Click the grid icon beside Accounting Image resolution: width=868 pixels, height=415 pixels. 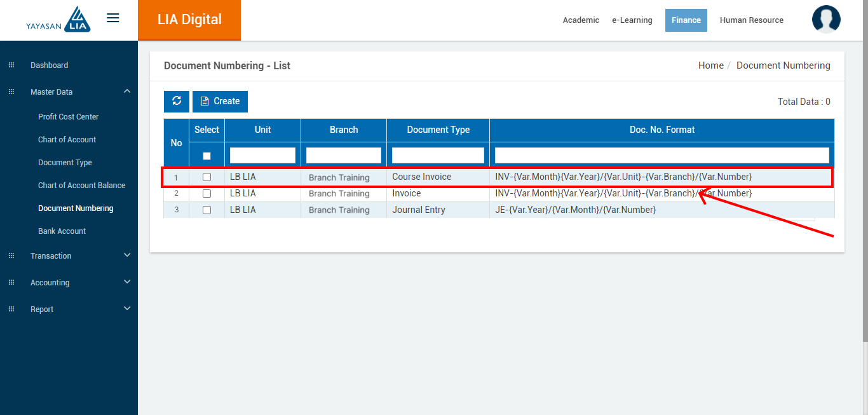click(x=11, y=283)
